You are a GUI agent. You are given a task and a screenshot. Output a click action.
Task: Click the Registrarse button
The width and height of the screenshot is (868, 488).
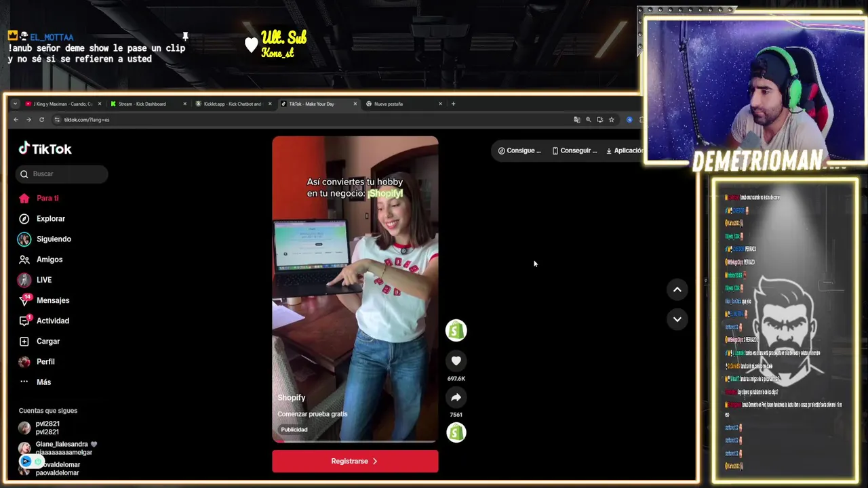(x=355, y=461)
